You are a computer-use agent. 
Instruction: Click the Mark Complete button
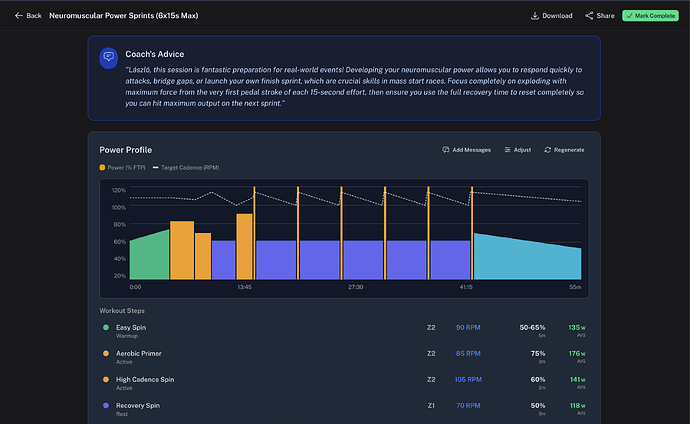(x=650, y=15)
